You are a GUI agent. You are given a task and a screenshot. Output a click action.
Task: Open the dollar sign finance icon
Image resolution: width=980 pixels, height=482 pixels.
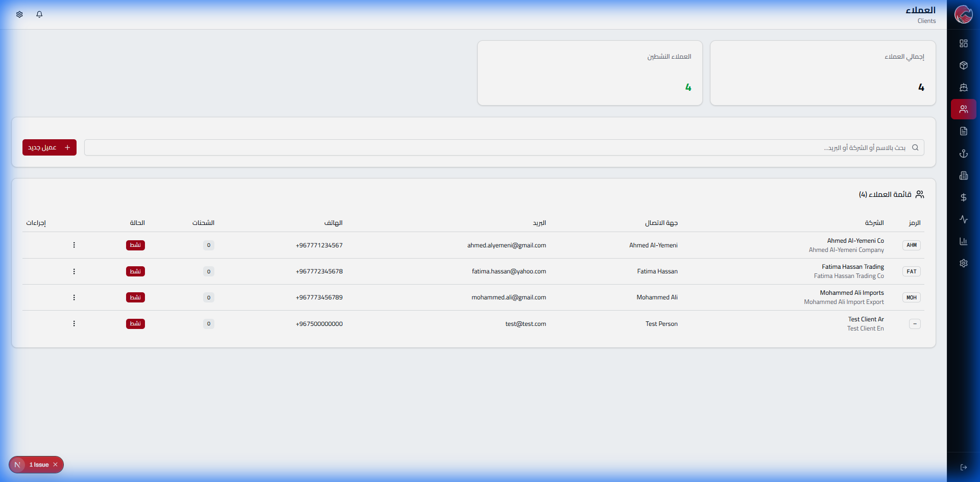(963, 197)
